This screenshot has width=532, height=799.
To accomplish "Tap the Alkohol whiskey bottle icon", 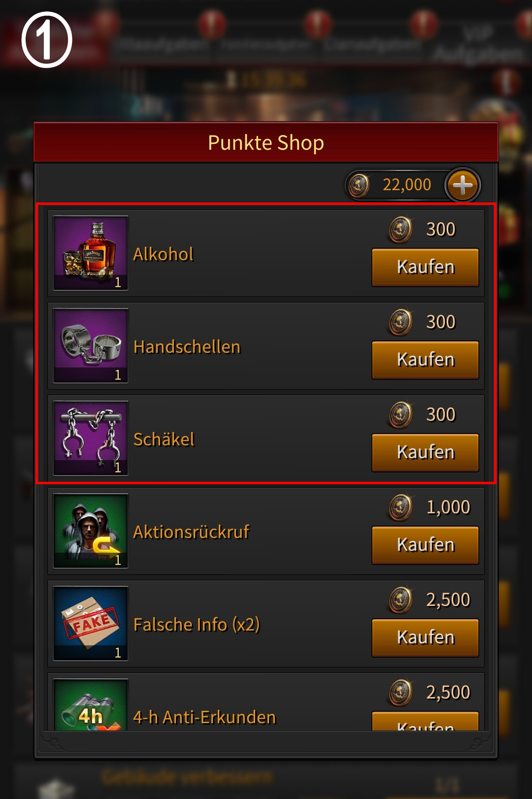I will pyautogui.click(x=91, y=253).
